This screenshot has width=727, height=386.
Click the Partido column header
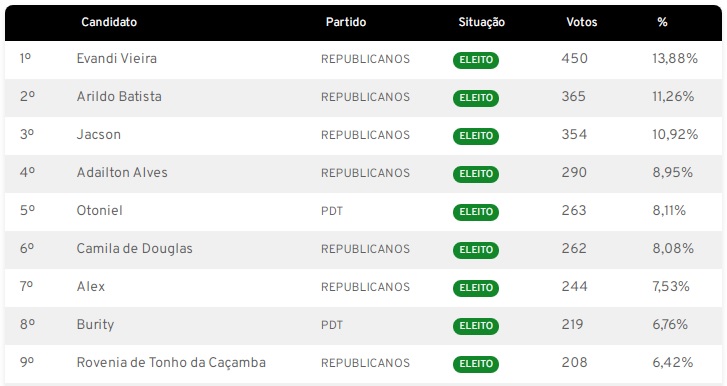pos(346,22)
